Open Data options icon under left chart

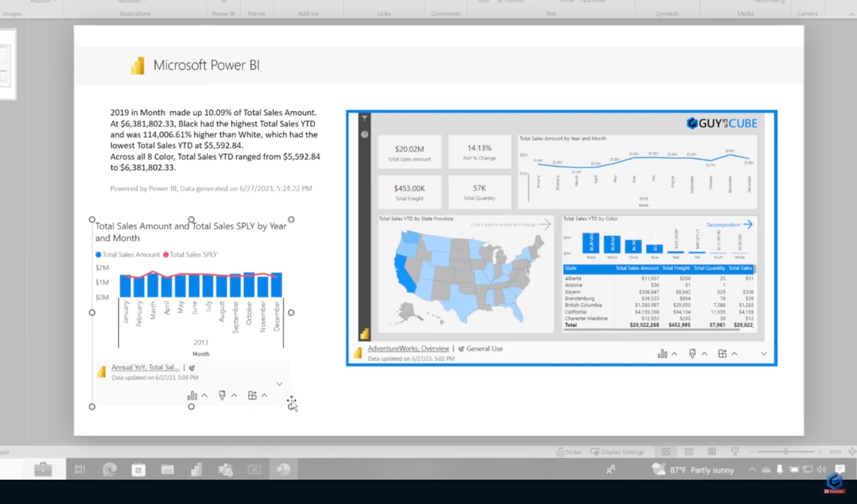(x=192, y=396)
